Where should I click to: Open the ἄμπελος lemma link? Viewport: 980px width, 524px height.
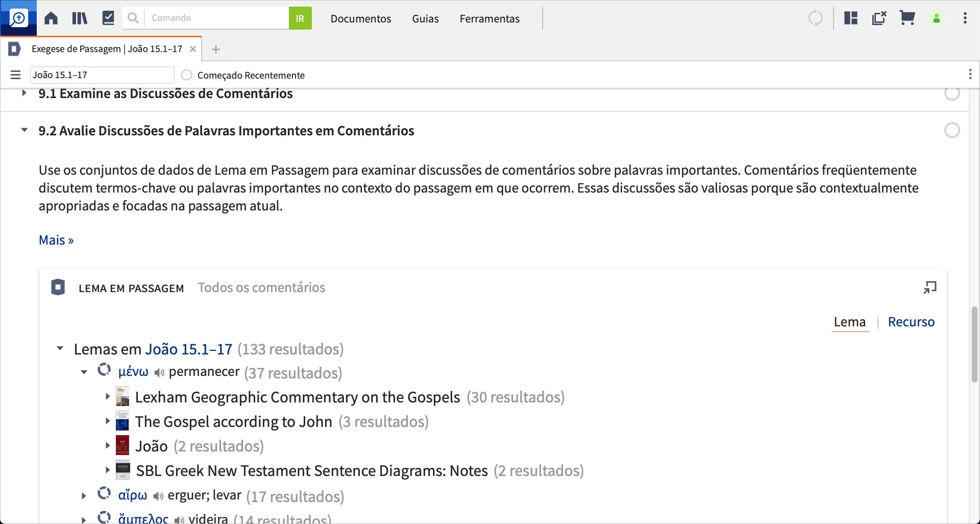(143, 519)
